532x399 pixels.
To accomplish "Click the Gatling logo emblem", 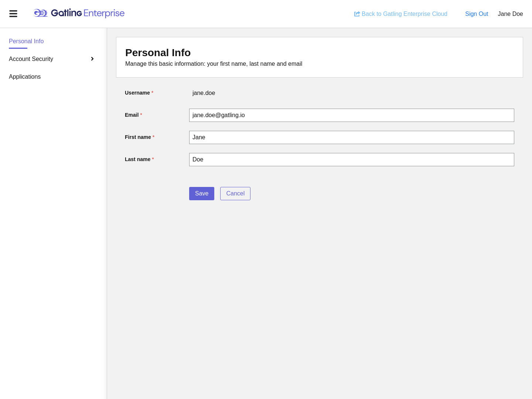I will point(41,13).
